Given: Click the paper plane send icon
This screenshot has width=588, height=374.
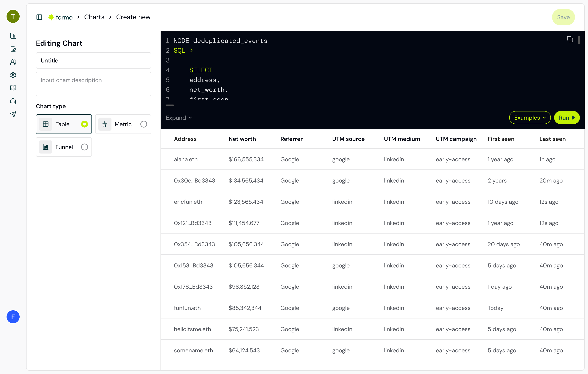Looking at the screenshot, I should pos(13,114).
